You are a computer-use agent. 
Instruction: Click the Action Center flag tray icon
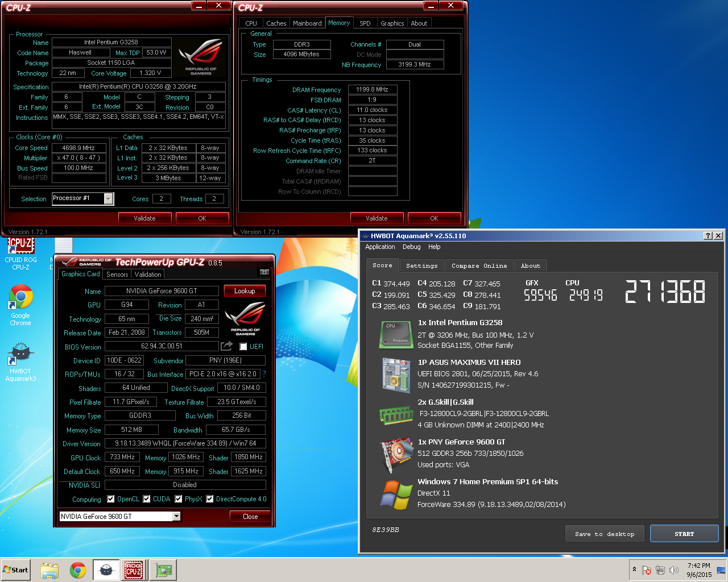coord(647,570)
